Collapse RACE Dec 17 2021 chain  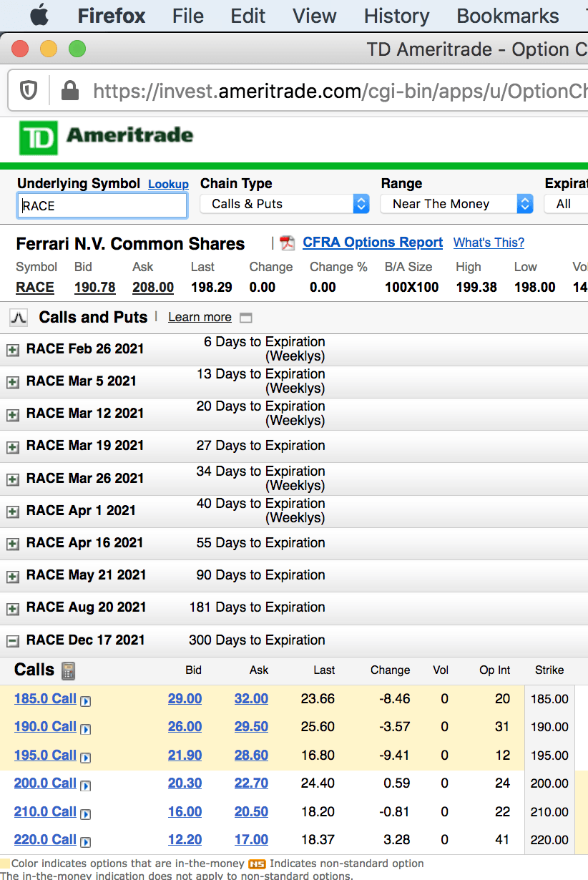pyautogui.click(x=12, y=641)
